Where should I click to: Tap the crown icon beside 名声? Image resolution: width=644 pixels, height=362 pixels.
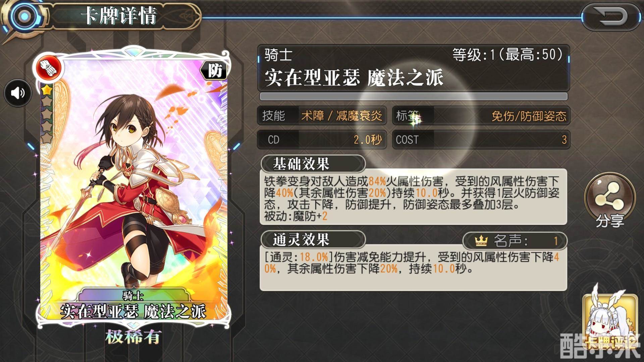click(x=481, y=241)
